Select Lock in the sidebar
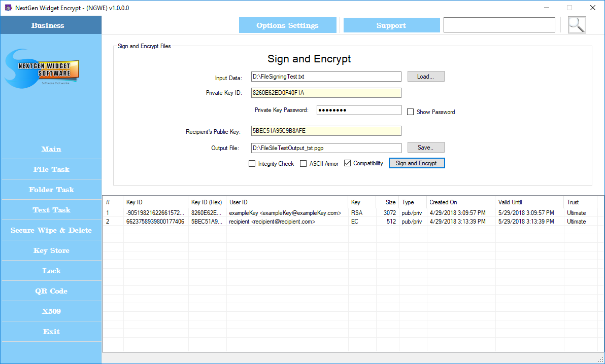605x364 pixels. [x=51, y=271]
